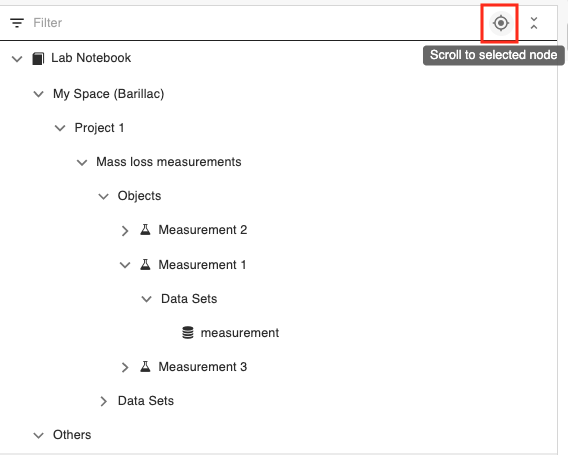Click the flask icon beside Measurement 2
The height and width of the screenshot is (455, 568).
[x=145, y=230]
